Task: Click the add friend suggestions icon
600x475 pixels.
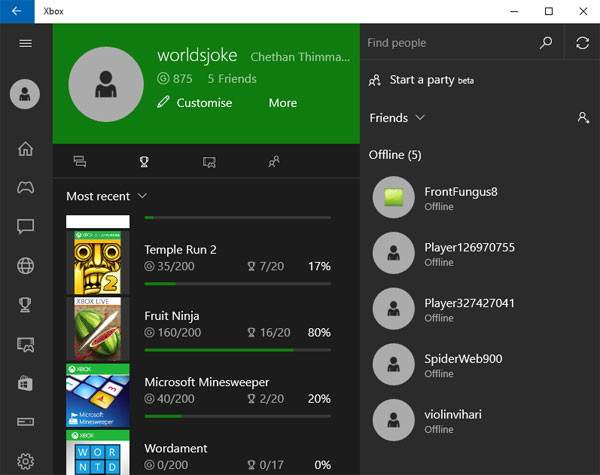Action: pos(583,118)
